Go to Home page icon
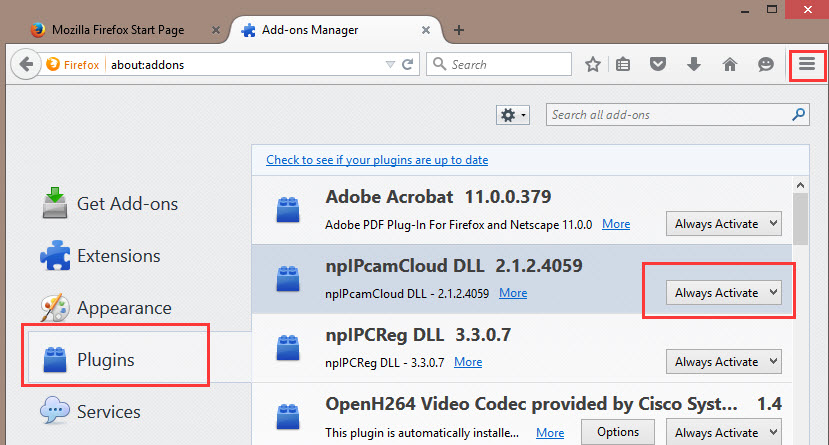The image size is (829, 445). [729, 65]
